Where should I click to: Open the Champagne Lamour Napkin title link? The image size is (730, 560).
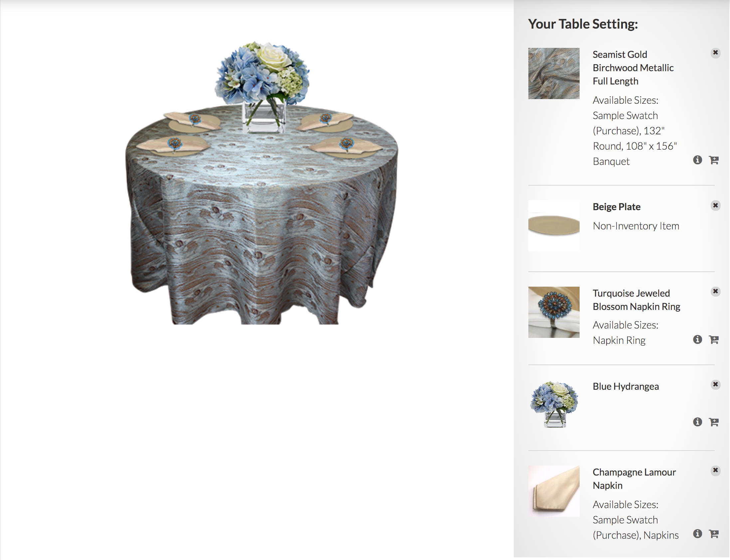(x=634, y=479)
